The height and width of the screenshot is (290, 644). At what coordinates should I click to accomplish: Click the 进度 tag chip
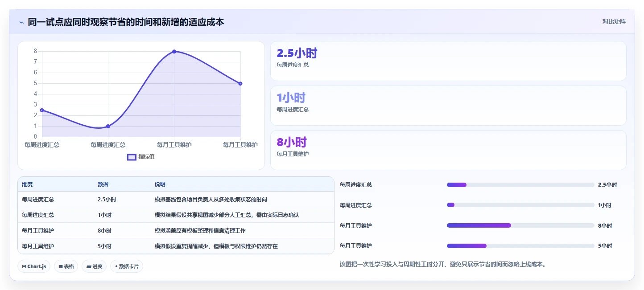coord(94,266)
